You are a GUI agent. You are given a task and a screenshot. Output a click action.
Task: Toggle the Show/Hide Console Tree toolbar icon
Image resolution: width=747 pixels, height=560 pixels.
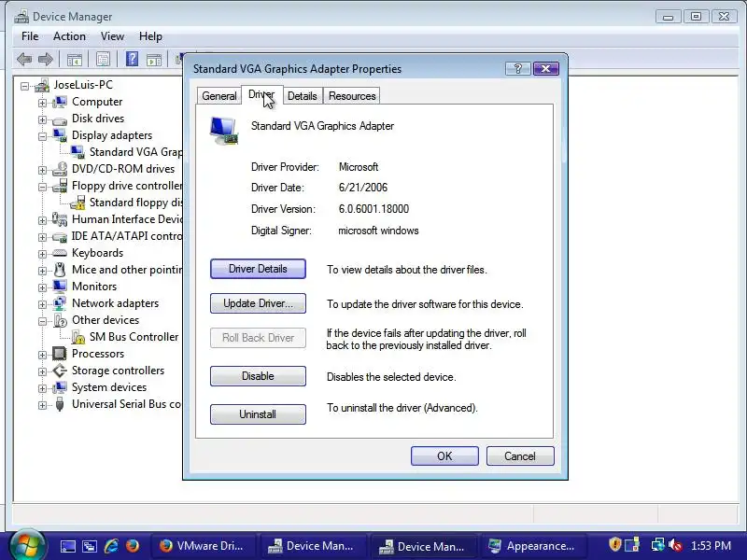[x=75, y=60]
